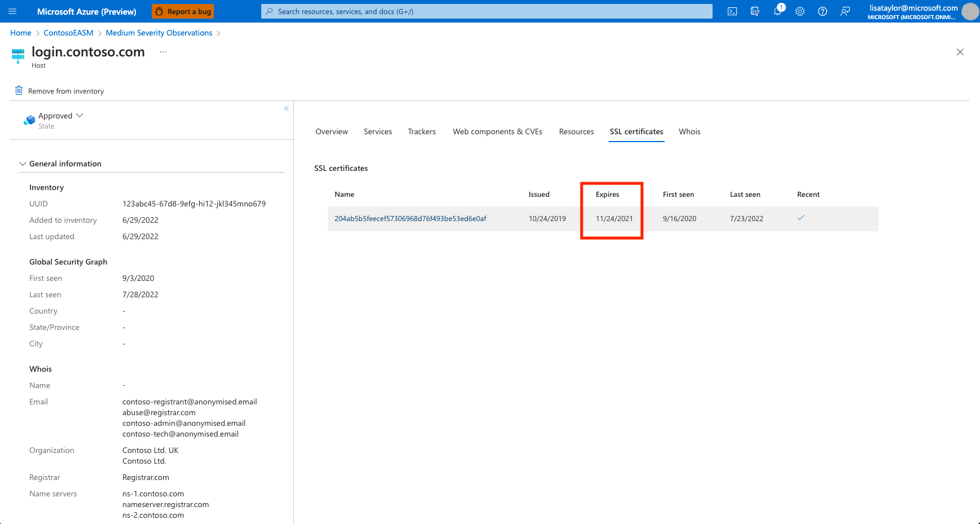Viewport: 980px width, 524px height.
Task: Open the Help pane
Action: (822, 11)
